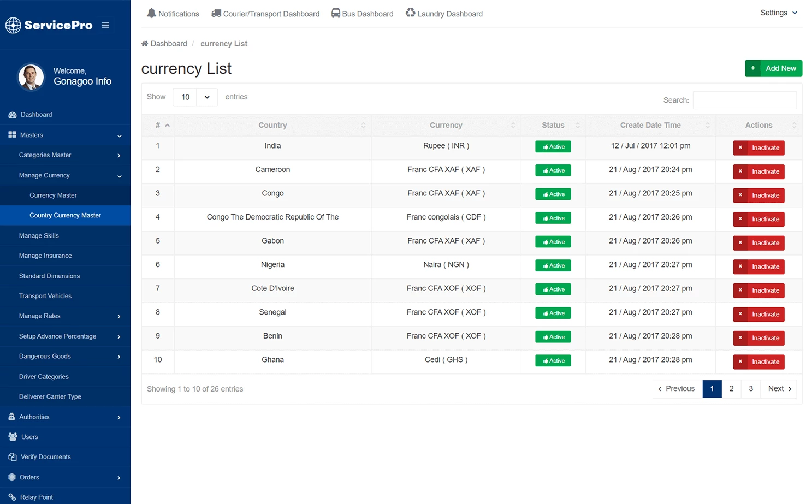The width and height of the screenshot is (812, 504).
Task: Select Currency Master in the sidebar
Action: click(53, 195)
